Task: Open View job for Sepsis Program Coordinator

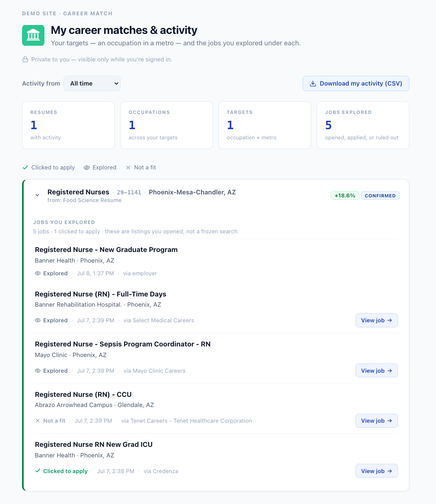Action: pyautogui.click(x=377, y=371)
